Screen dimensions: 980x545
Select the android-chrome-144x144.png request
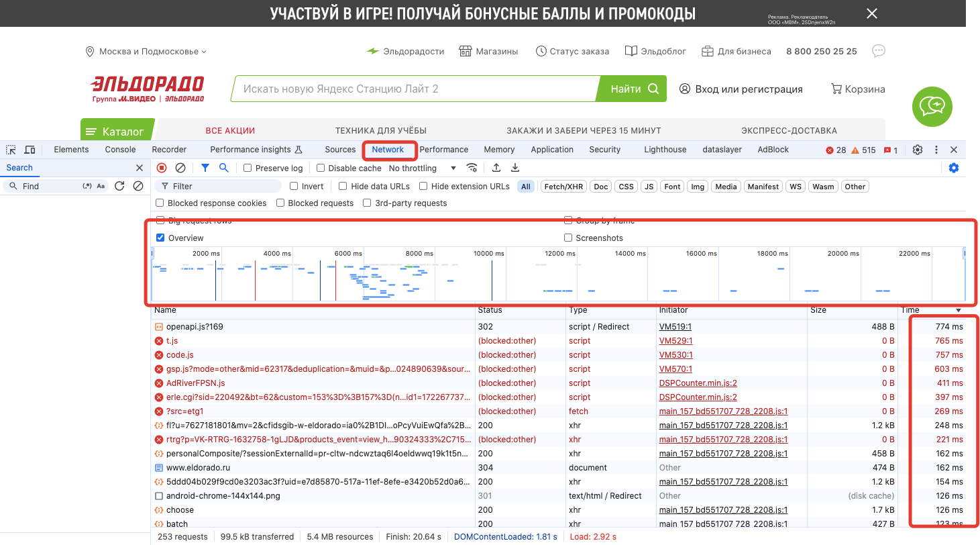558,496
